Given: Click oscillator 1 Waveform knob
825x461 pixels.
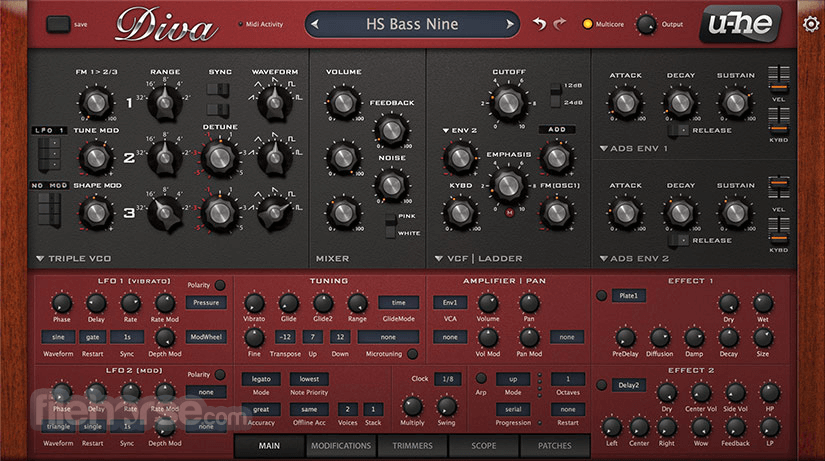Looking at the screenshot, I should 274,103.
